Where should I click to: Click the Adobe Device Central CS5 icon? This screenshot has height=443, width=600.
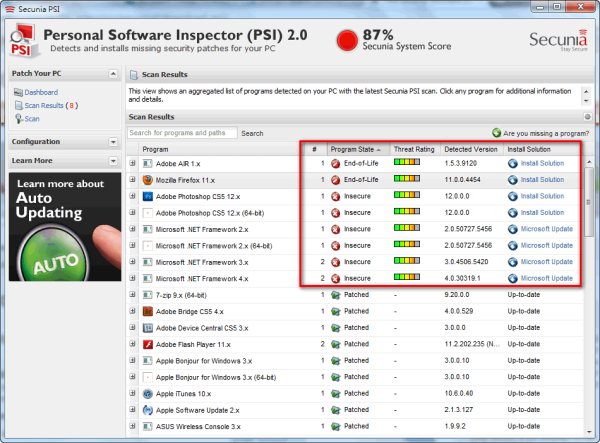pos(147,328)
